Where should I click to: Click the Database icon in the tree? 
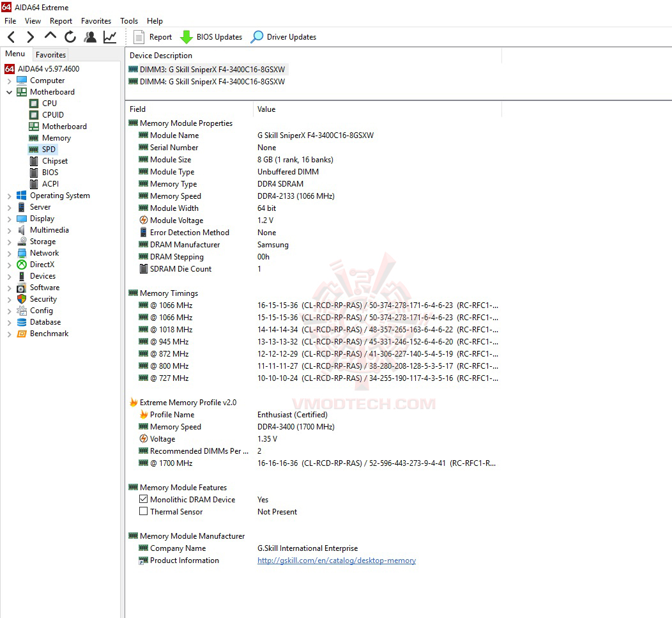(x=22, y=322)
